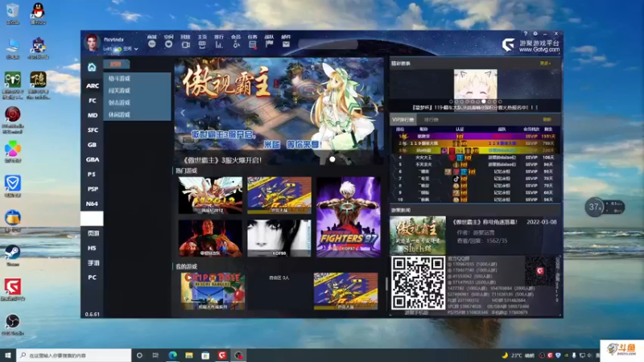644x362 pixels.
Task: Select the first events carousel dot
Action: point(451,101)
